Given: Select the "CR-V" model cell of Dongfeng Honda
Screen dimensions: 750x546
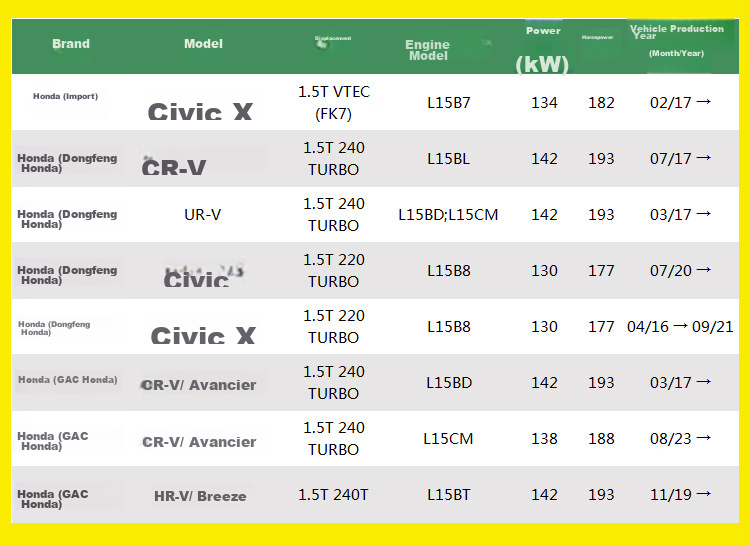Looking at the screenshot, I should click(174, 167).
